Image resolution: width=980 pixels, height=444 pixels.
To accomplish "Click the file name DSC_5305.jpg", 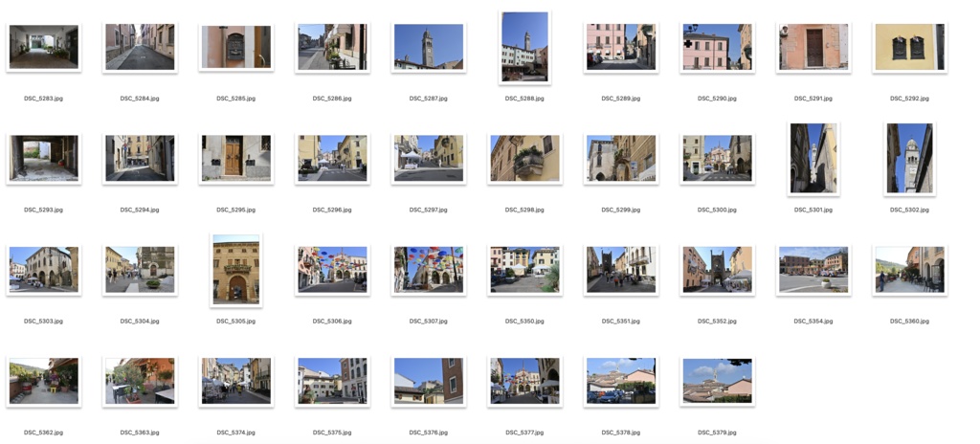I will (236, 322).
